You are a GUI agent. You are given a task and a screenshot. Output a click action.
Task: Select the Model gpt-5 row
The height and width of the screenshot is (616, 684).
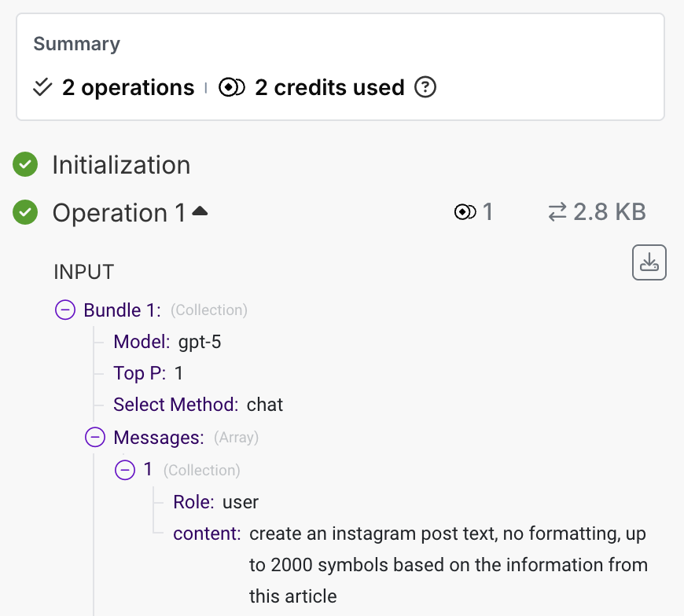click(167, 342)
